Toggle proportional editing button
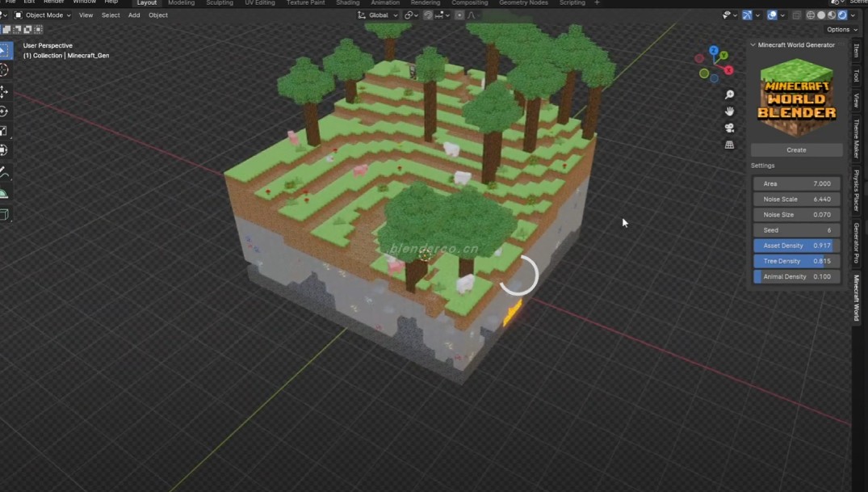The width and height of the screenshot is (868, 492). (x=459, y=15)
